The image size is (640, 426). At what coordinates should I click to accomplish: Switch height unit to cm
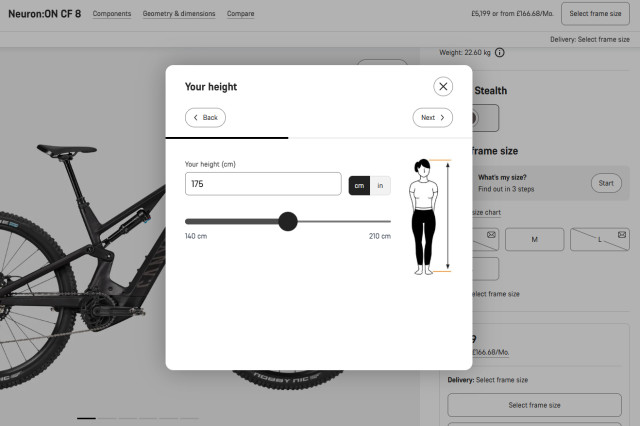pos(359,186)
